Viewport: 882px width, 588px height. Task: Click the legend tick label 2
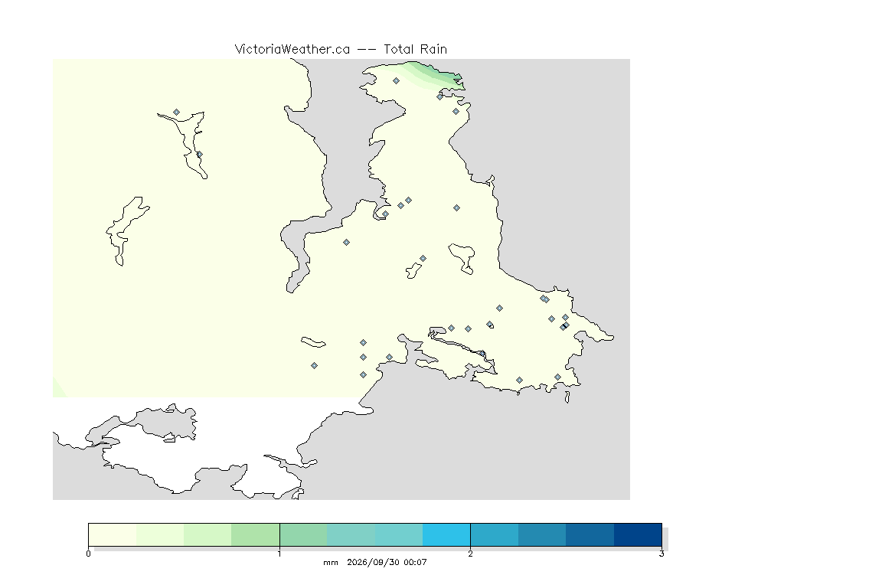tap(470, 554)
